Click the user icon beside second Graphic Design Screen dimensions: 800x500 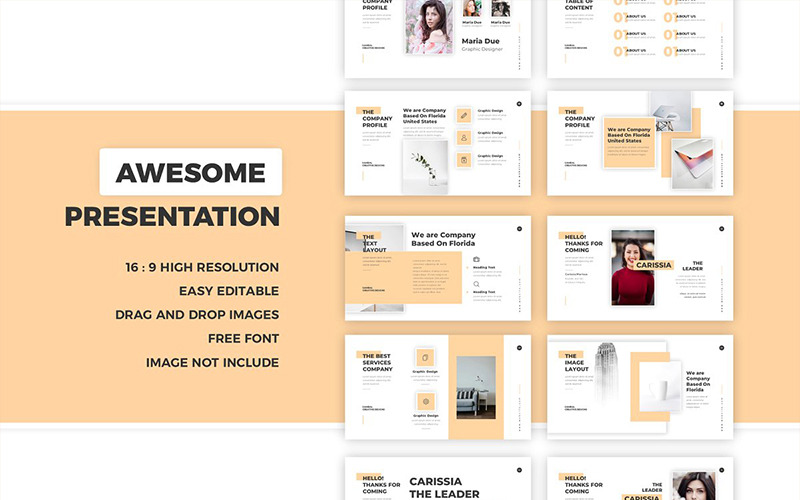tap(464, 138)
